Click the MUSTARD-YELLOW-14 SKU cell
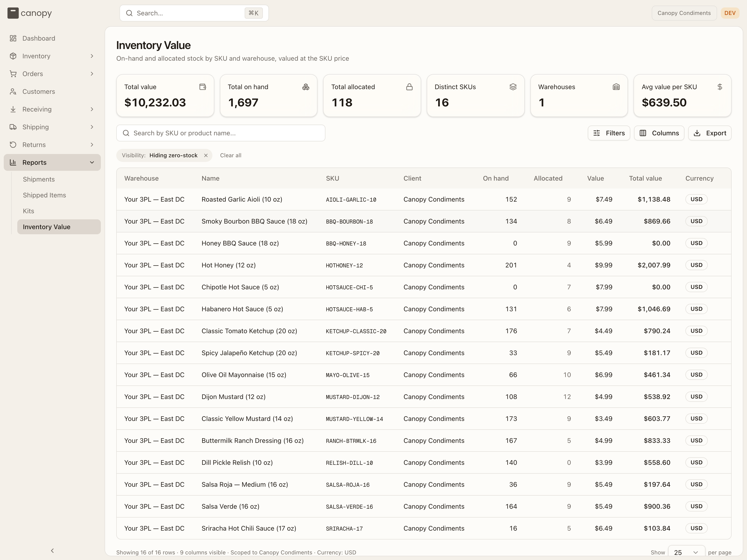 [x=354, y=419]
